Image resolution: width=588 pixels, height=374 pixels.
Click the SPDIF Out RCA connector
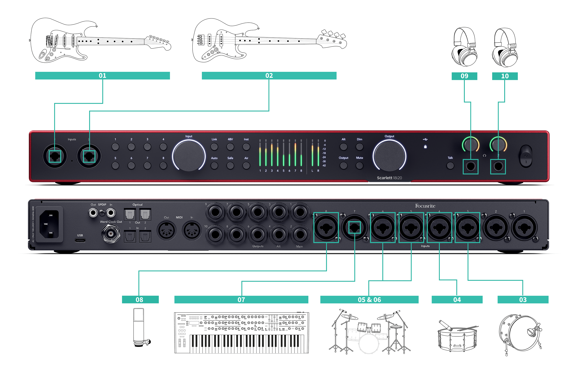[x=93, y=213]
